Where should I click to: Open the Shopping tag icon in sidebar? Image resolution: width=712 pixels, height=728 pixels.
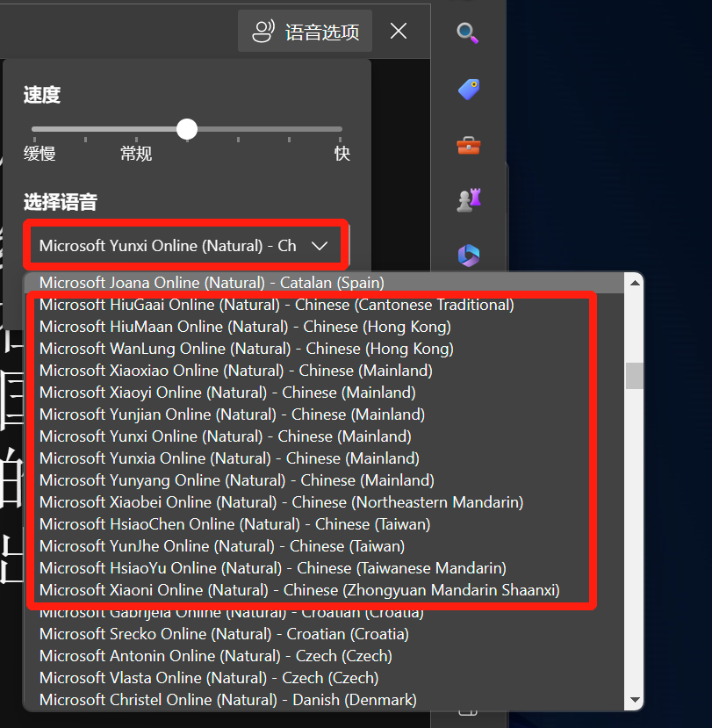(x=469, y=90)
